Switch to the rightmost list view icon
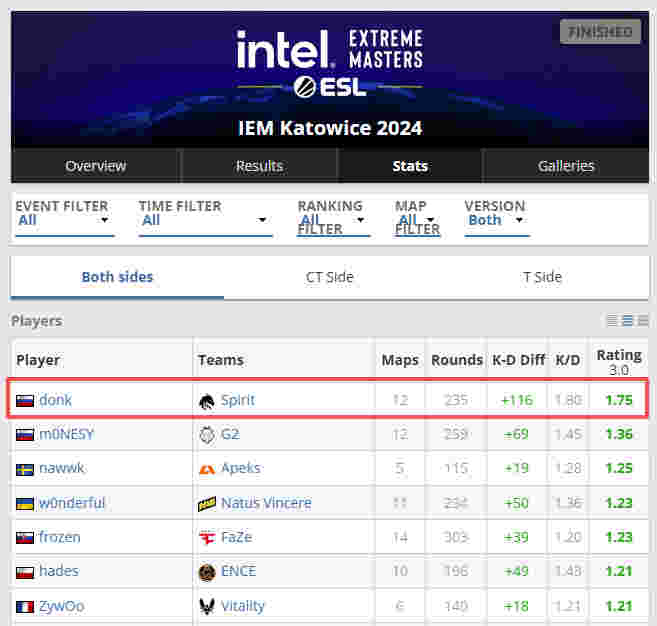This screenshot has height=626, width=657. tap(643, 321)
